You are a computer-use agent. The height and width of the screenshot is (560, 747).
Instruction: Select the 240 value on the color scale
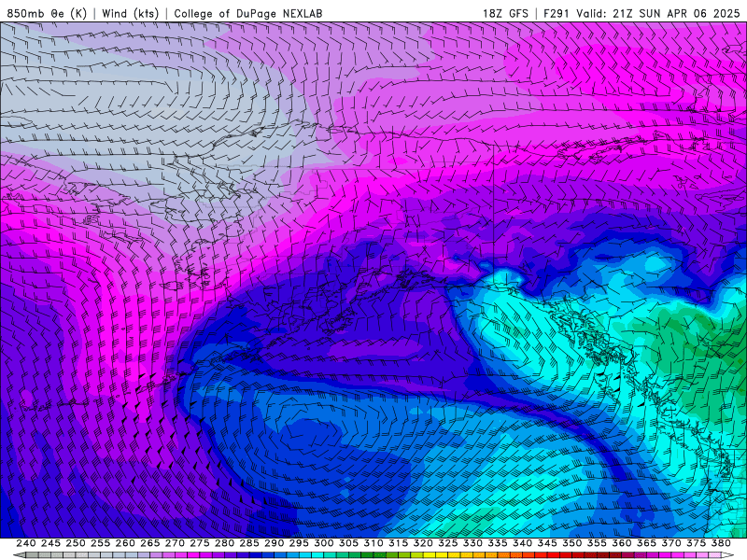pyautogui.click(x=26, y=543)
